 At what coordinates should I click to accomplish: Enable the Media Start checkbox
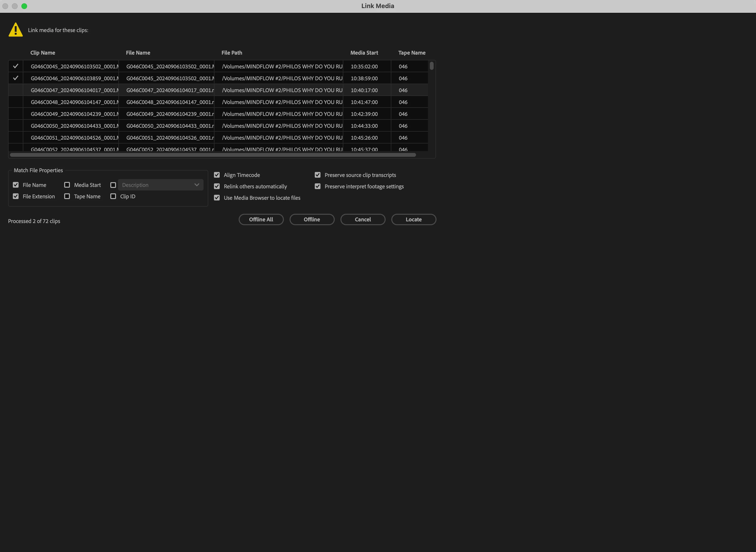(x=67, y=185)
